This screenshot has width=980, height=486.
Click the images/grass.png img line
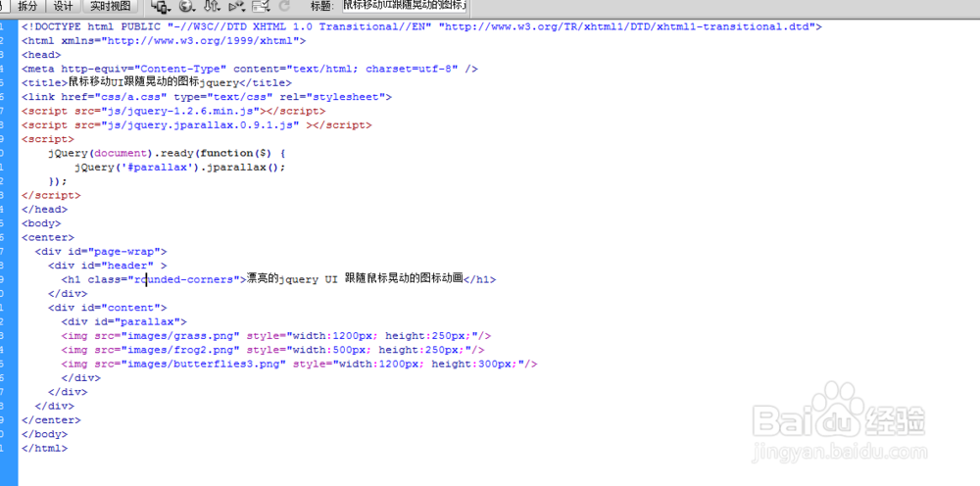pos(276,335)
